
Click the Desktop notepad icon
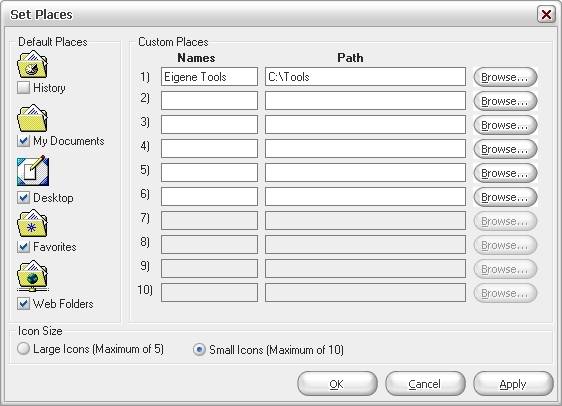click(x=33, y=171)
